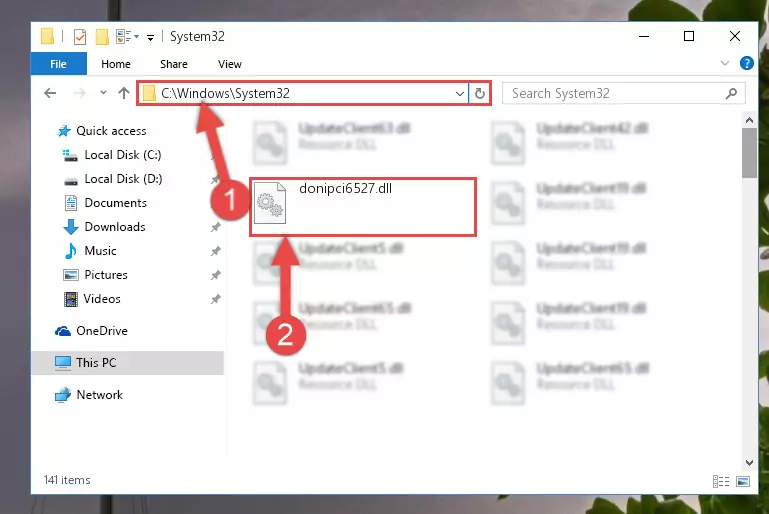Click the pin icon next to Music

(x=215, y=251)
